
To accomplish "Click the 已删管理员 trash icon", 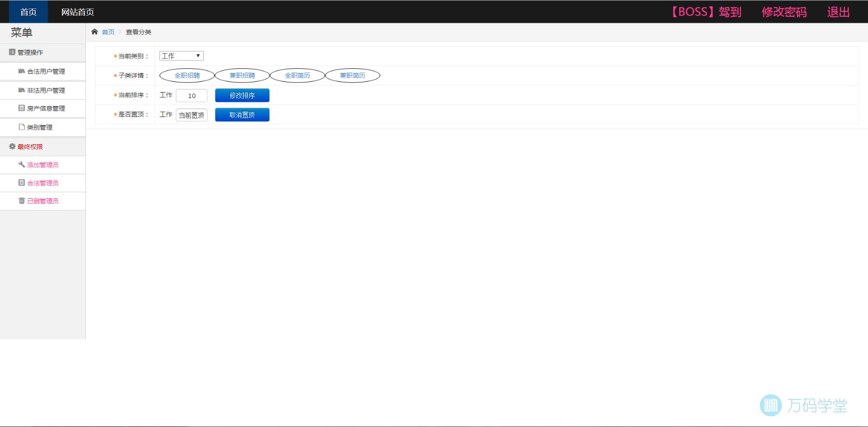I will click(x=22, y=201).
